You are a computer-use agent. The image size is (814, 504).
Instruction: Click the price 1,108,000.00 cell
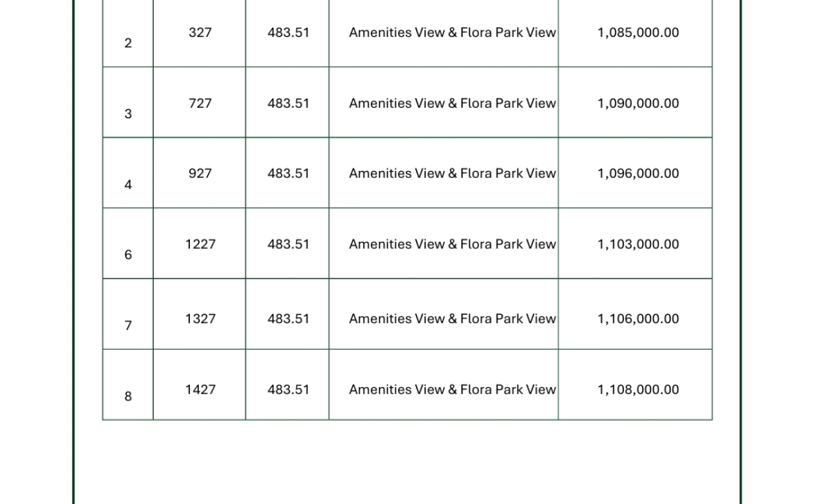[635, 384]
